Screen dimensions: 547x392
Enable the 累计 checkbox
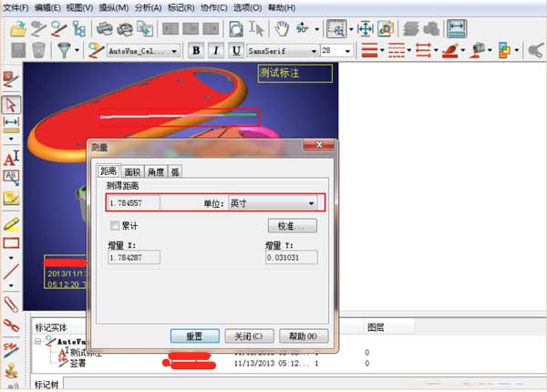(x=115, y=226)
